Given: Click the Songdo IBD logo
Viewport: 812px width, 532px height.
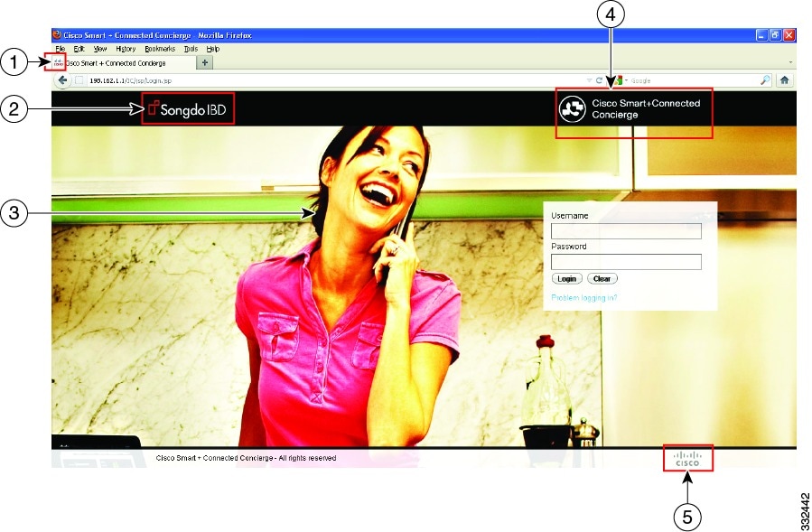Looking at the screenshot, I should click(188, 108).
